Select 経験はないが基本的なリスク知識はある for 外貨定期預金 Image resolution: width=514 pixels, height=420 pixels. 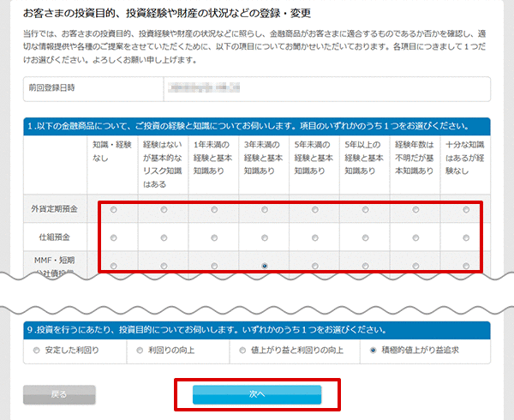[164, 209]
